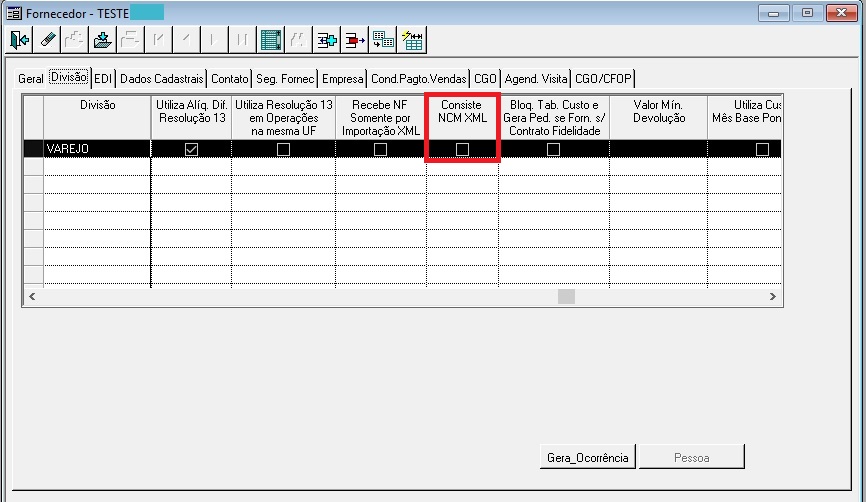Check Bloq. Tab. Custo Contrato Fidelidade box

[553, 149]
